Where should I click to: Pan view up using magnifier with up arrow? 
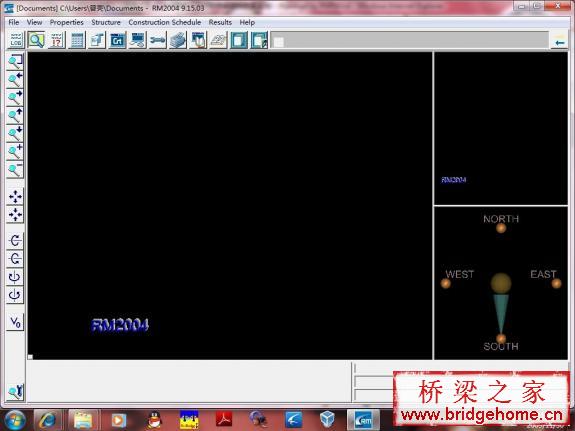pyautogui.click(x=15, y=116)
